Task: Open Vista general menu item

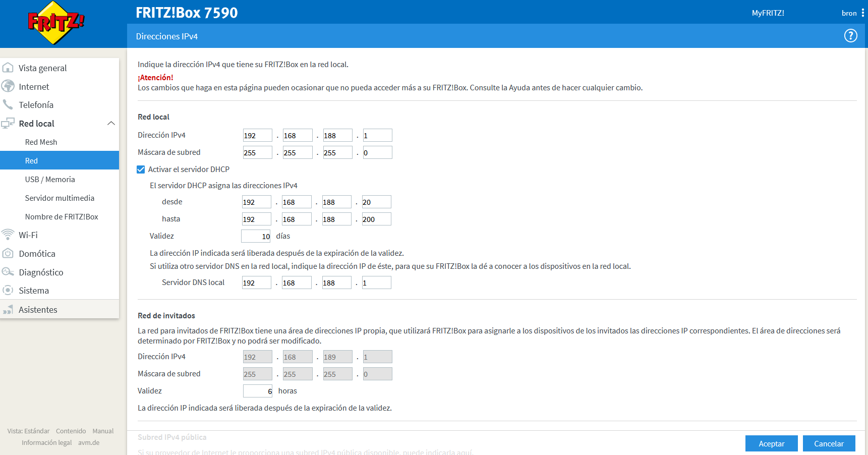Action: (60, 68)
